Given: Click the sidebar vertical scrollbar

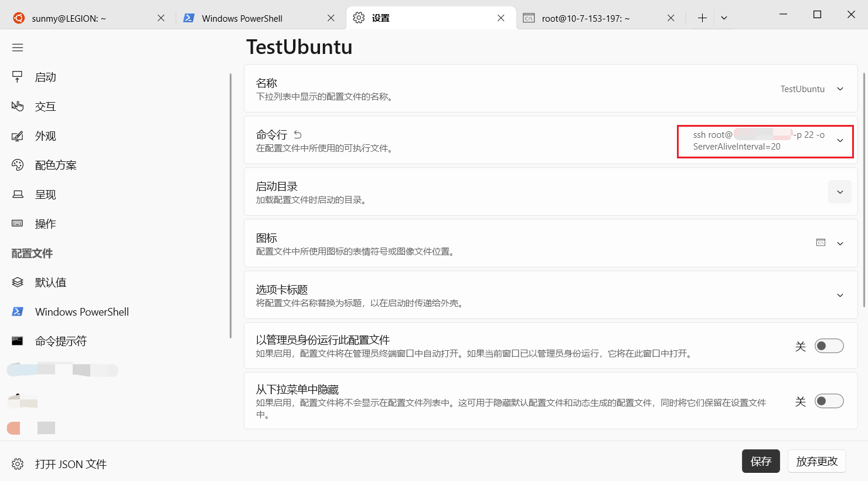Looking at the screenshot, I should coord(231,205).
